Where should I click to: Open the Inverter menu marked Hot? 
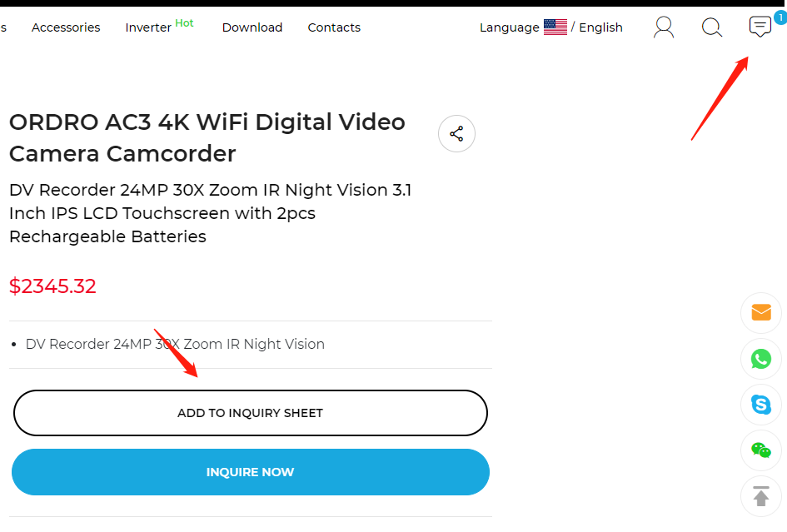pos(147,27)
